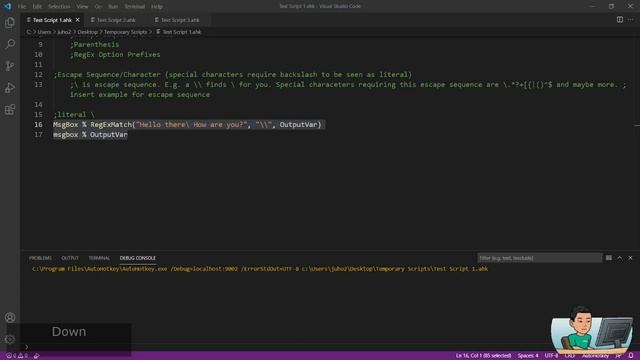Click the VS Code logo icon
Viewport: 640px width, 360px height.
click(x=7, y=6)
